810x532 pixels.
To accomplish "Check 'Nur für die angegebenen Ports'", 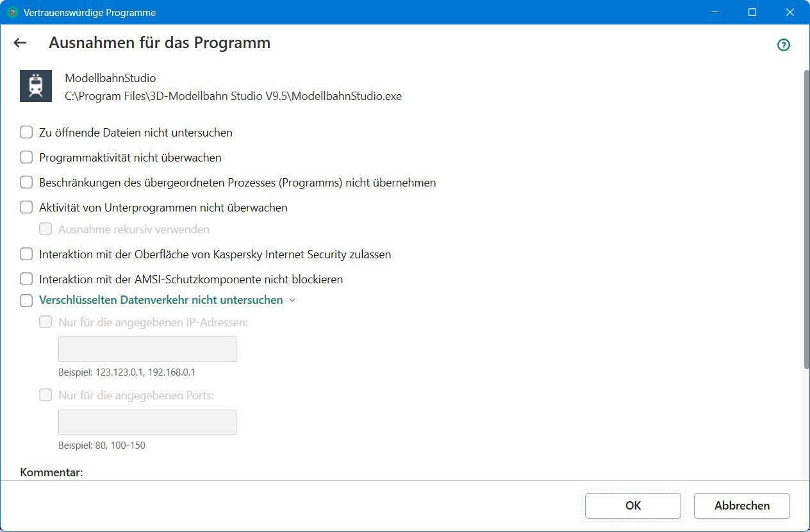I will point(45,395).
